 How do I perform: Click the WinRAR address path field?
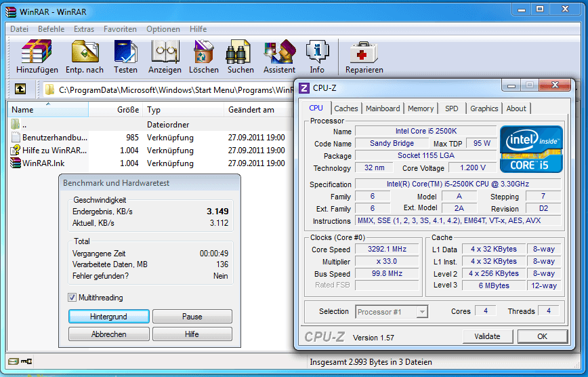[169, 90]
